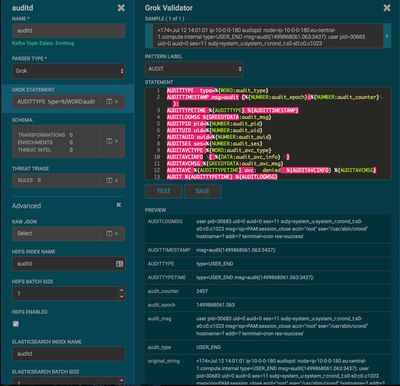Image resolution: width=400 pixels, height=386 pixels.
Task: Click line 13 of the Grok statement editor
Action: (222, 177)
